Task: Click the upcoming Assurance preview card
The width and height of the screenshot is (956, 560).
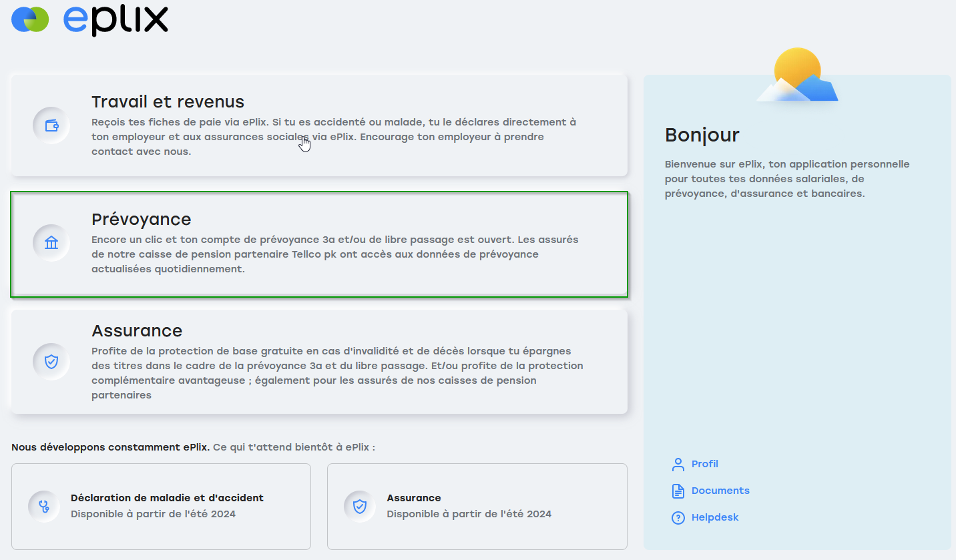Action: [x=476, y=506]
